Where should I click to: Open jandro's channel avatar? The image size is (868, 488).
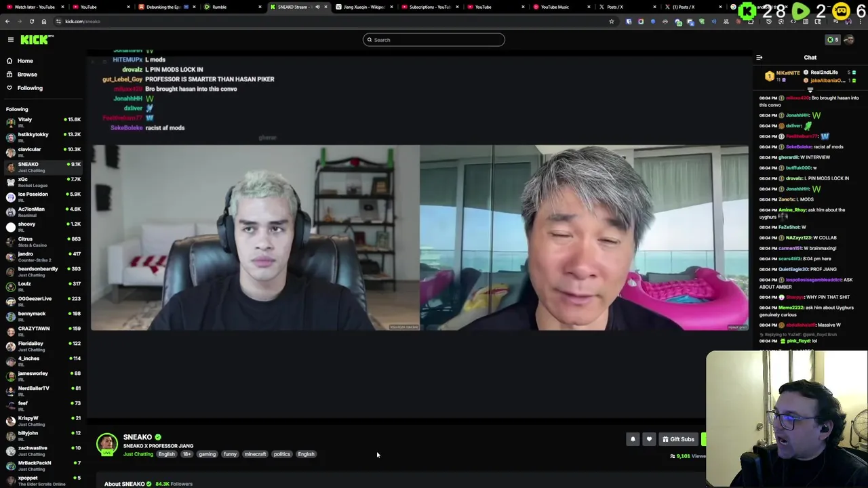10,257
